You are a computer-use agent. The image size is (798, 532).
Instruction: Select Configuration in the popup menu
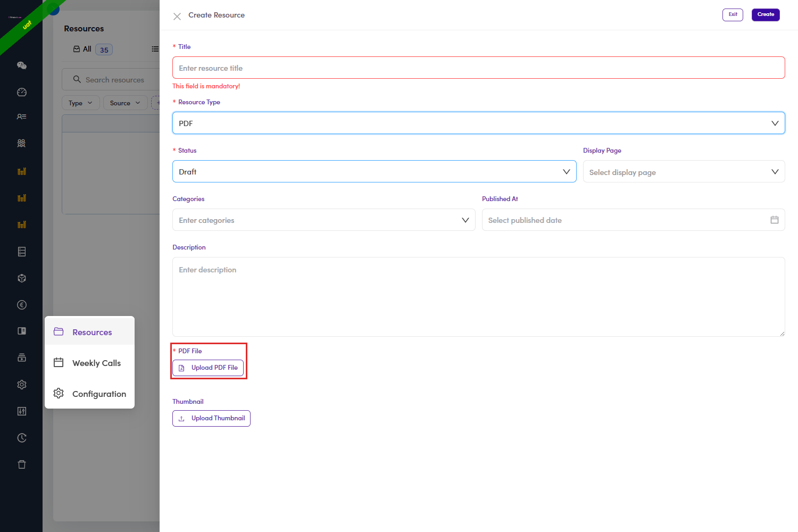pyautogui.click(x=90, y=394)
